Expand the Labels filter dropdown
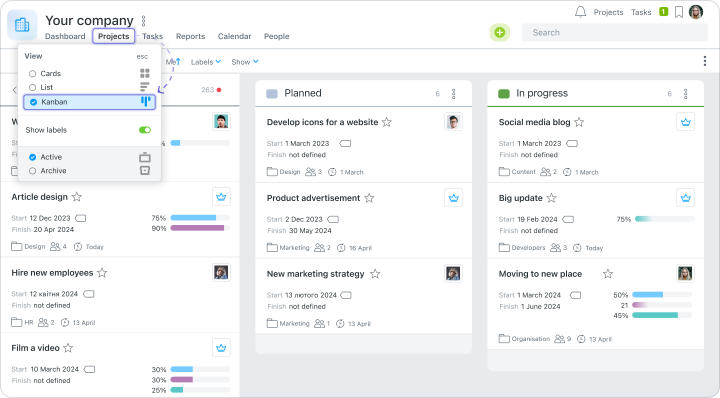 [x=206, y=62]
